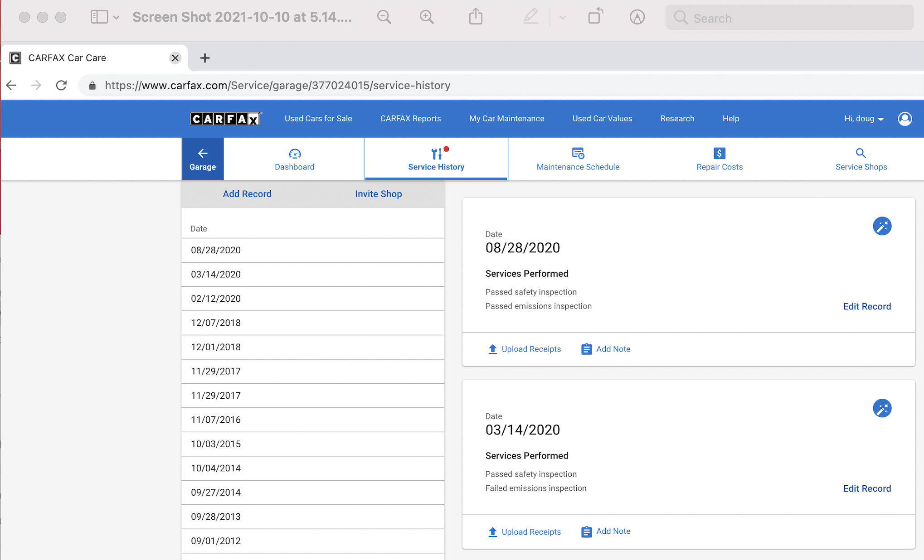Upload Receipts for 03/14/2020 record
Image resolution: width=924 pixels, height=560 pixels.
[x=524, y=532]
